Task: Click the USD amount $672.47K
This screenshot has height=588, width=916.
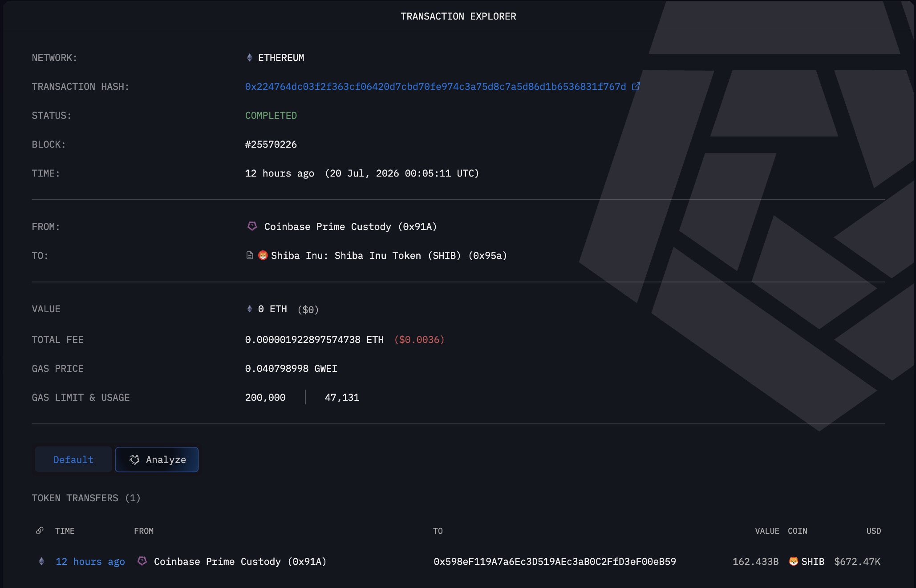Action: 857,562
